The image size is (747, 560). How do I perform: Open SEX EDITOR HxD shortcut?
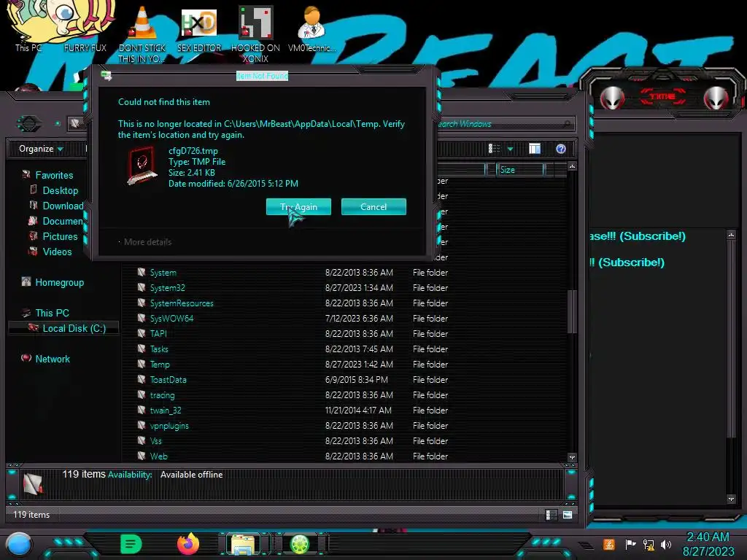click(x=199, y=29)
